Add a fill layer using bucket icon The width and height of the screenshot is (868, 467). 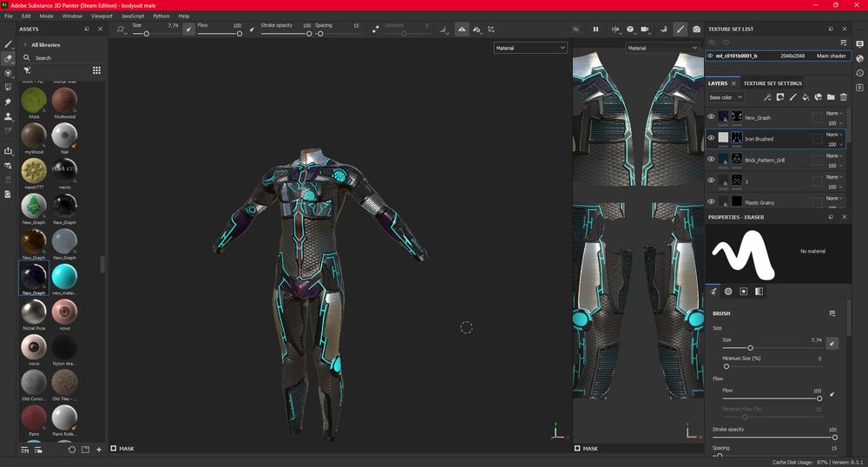pos(805,97)
